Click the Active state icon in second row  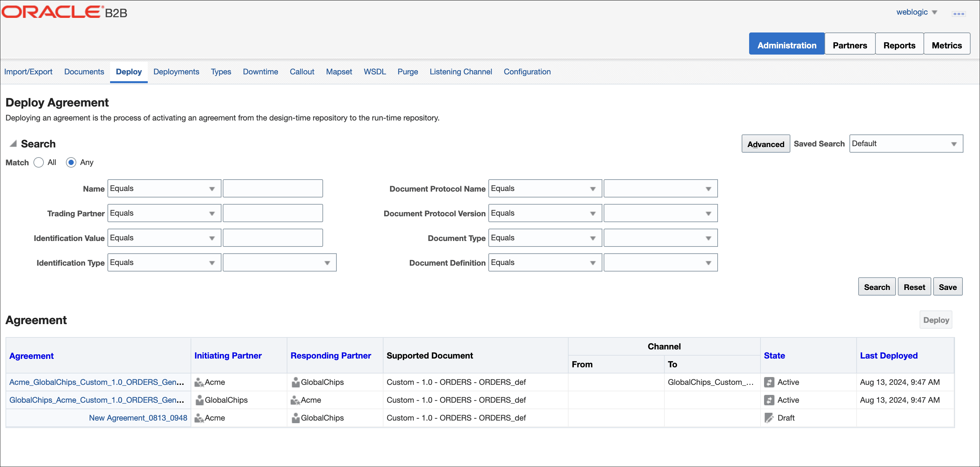click(769, 400)
